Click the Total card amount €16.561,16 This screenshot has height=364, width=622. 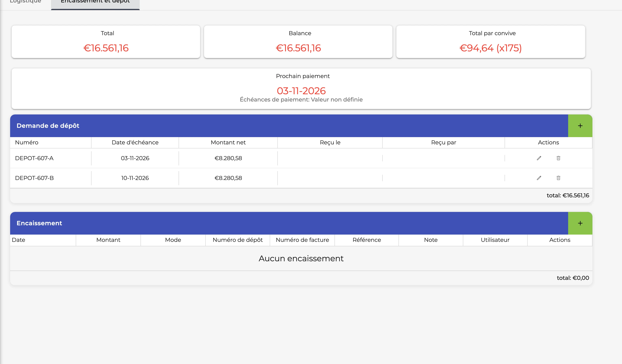coord(106,48)
